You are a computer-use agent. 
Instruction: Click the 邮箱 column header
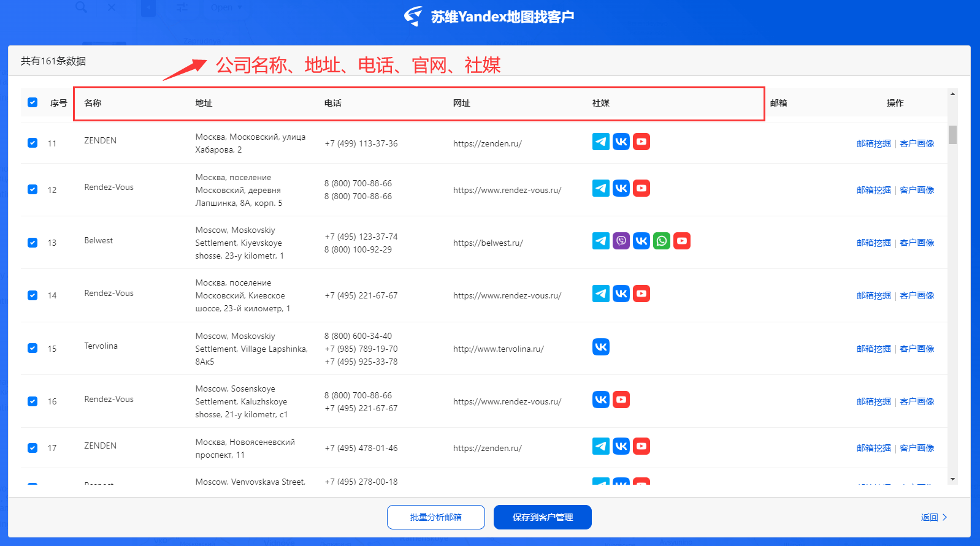pyautogui.click(x=779, y=103)
